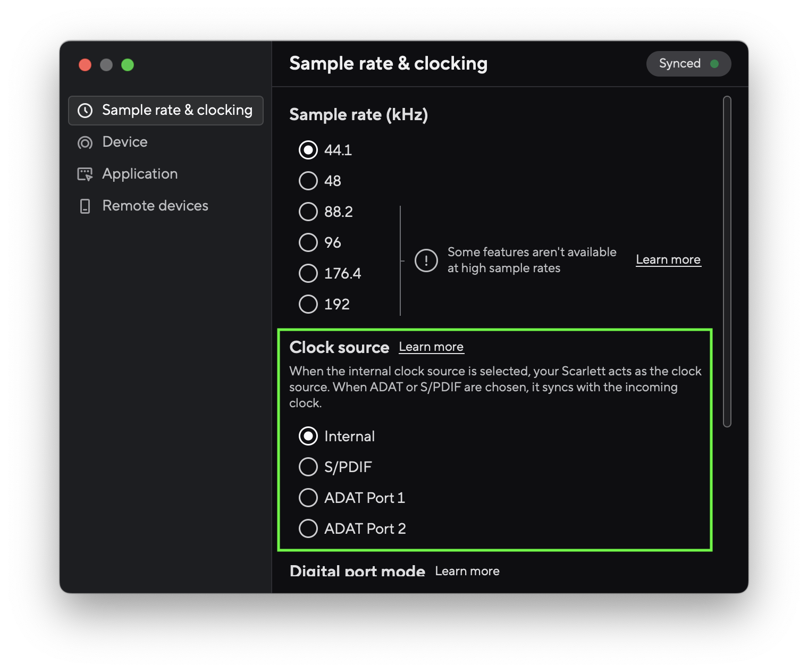Select the 192 kHz sample rate
The height and width of the screenshot is (672, 808).
pos(308,304)
